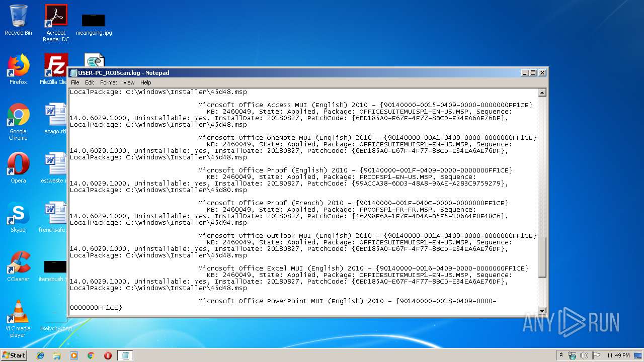This screenshot has width=644, height=362.
Task: Open the Skype desktop shortcut
Action: 18,217
